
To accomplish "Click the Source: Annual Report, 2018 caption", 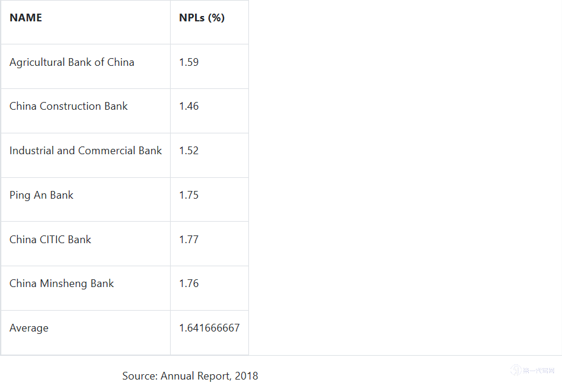I will (190, 376).
